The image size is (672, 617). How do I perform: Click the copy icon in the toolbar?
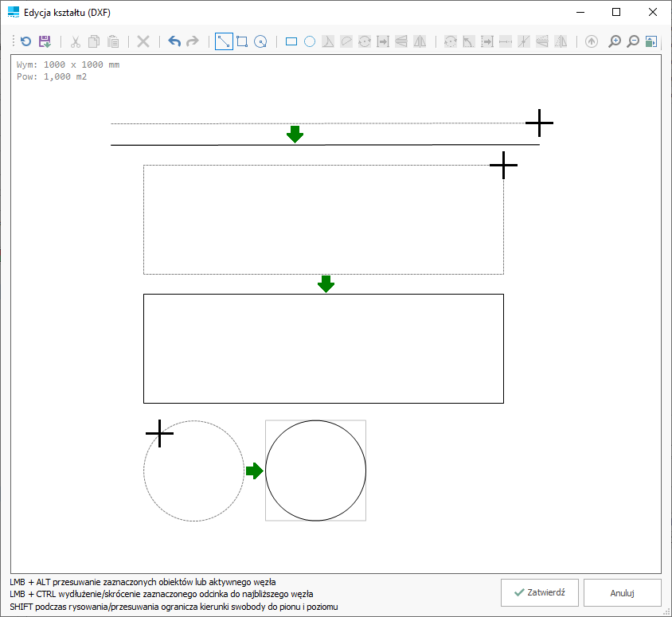(x=94, y=41)
